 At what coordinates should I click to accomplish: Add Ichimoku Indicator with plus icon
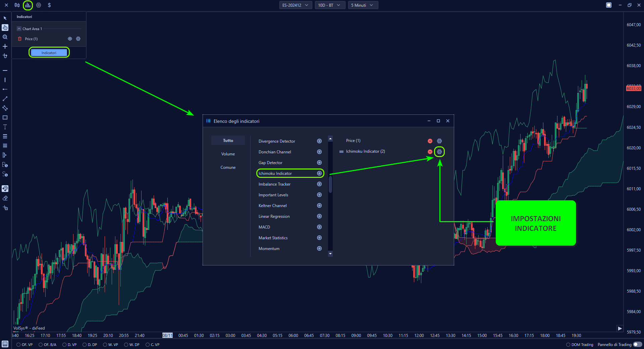pos(319,173)
